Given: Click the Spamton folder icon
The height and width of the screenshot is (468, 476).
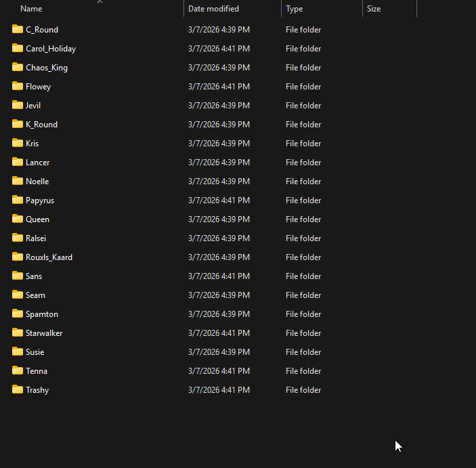Looking at the screenshot, I should click(x=18, y=314).
